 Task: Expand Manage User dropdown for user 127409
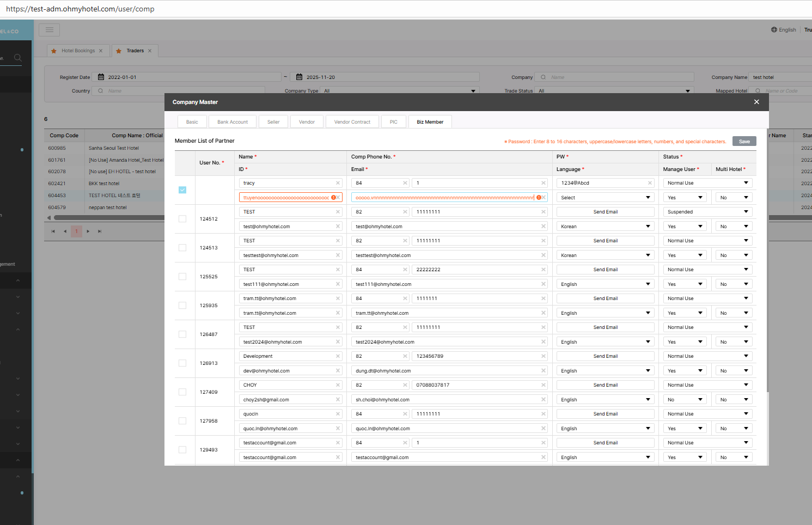685,400
